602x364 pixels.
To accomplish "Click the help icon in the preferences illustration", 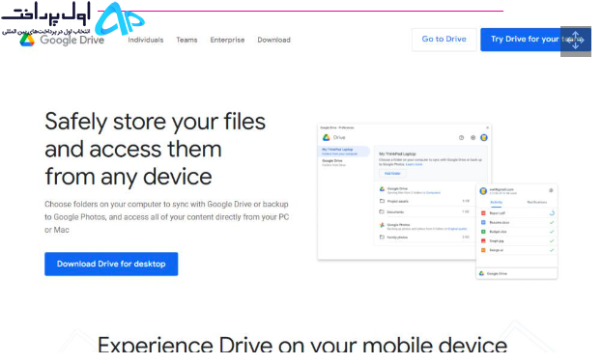I will [x=462, y=138].
